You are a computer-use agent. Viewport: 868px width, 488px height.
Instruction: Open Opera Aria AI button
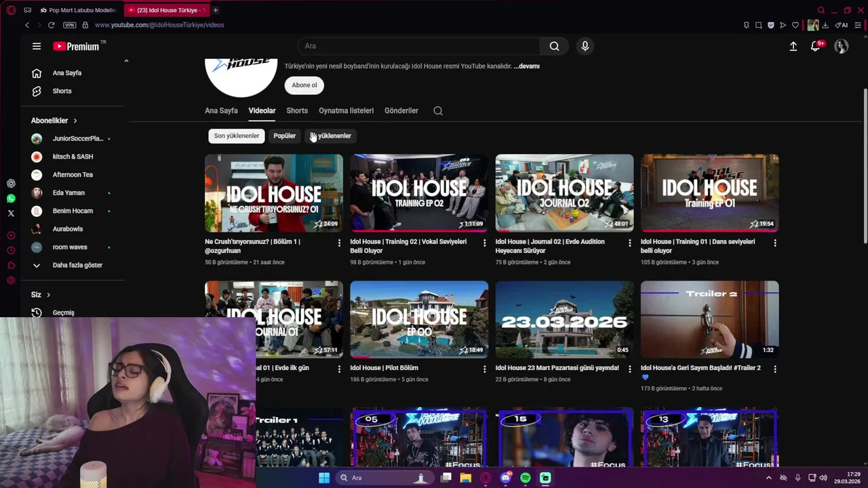tap(842, 25)
